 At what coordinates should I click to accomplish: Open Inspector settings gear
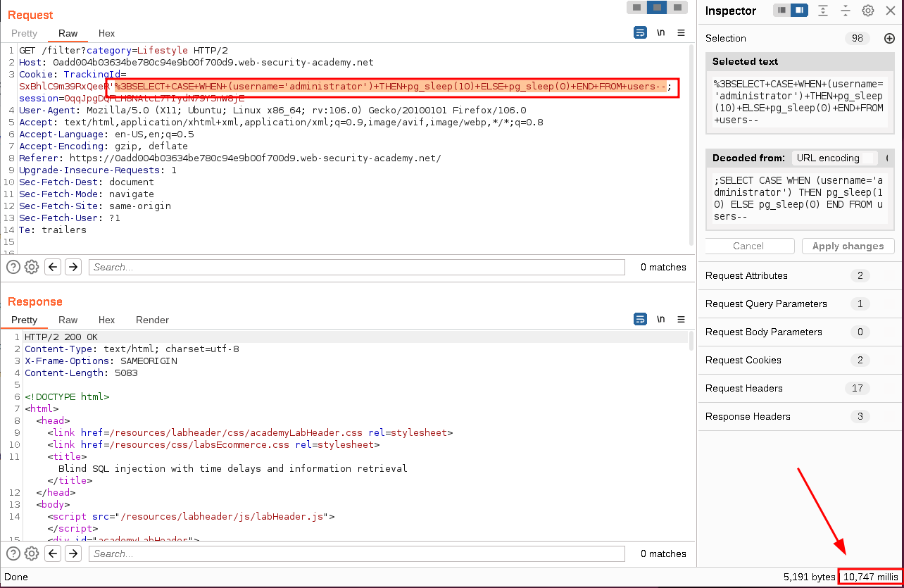868,11
